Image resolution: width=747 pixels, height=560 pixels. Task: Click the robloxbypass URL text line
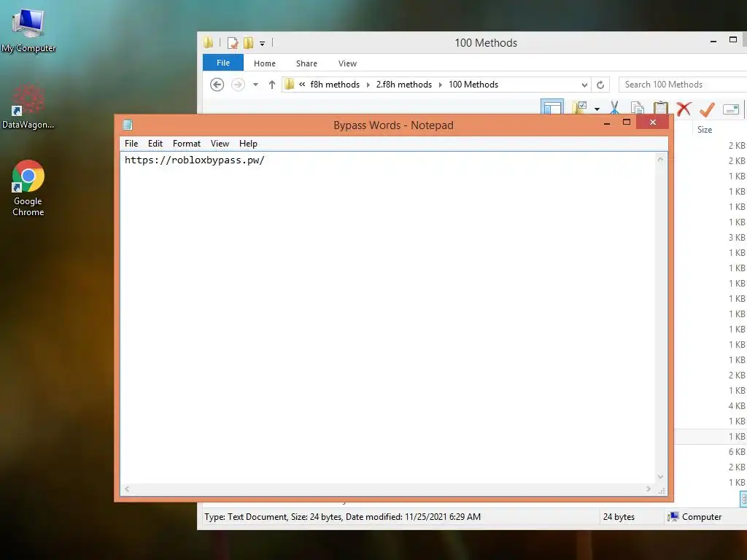(x=194, y=160)
